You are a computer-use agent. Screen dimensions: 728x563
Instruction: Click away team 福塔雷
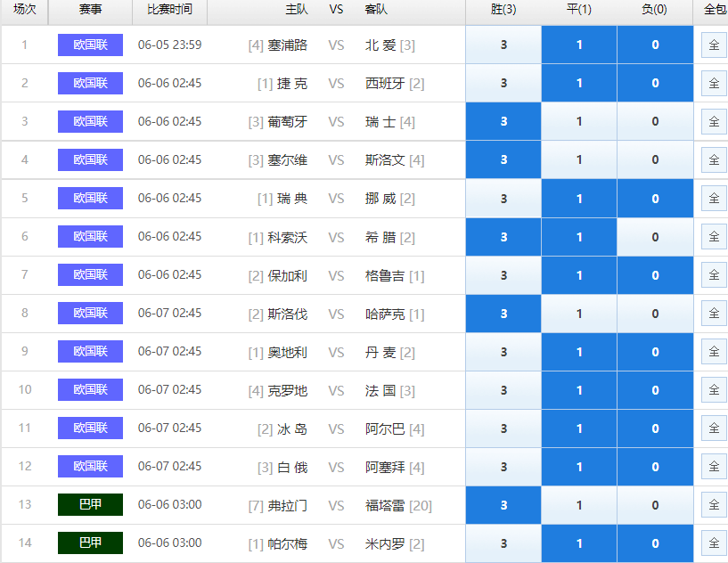(x=385, y=505)
